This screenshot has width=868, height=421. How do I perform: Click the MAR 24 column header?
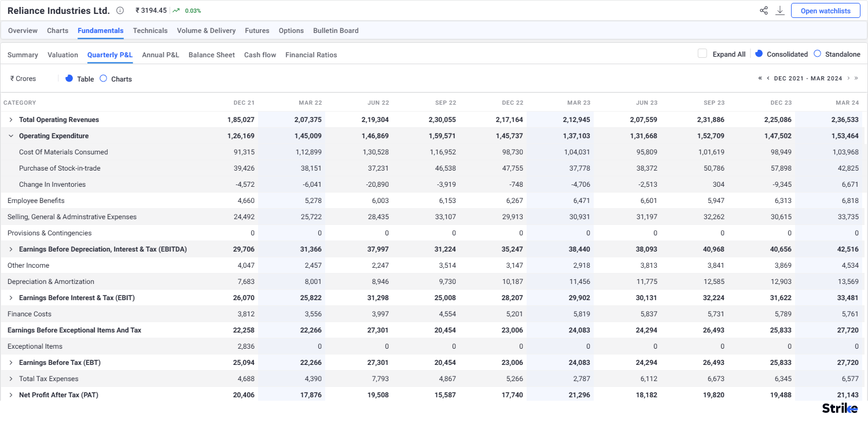tap(847, 103)
